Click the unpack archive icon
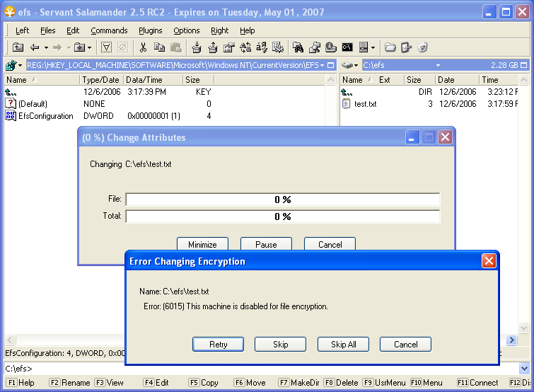The width and height of the screenshot is (534, 392). click(213, 47)
